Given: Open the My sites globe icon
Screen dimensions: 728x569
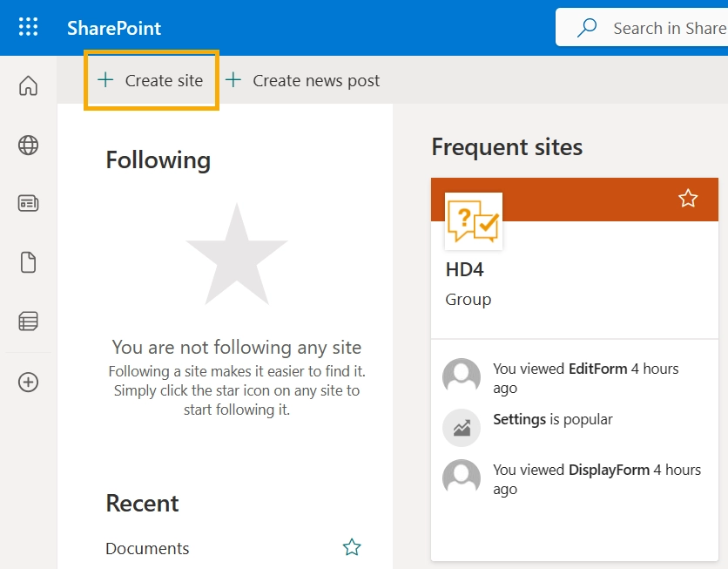Looking at the screenshot, I should click(29, 145).
